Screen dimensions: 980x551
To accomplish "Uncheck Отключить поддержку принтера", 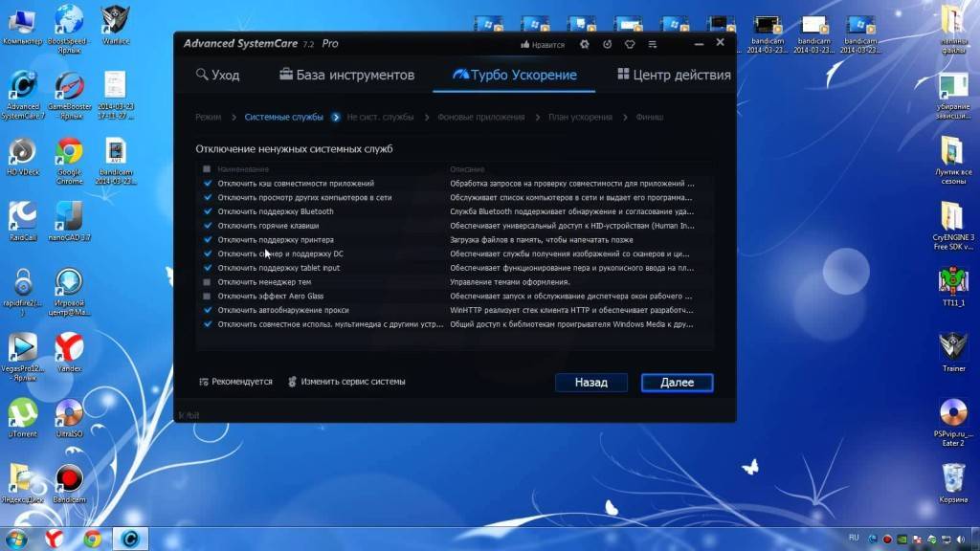I will tap(208, 239).
